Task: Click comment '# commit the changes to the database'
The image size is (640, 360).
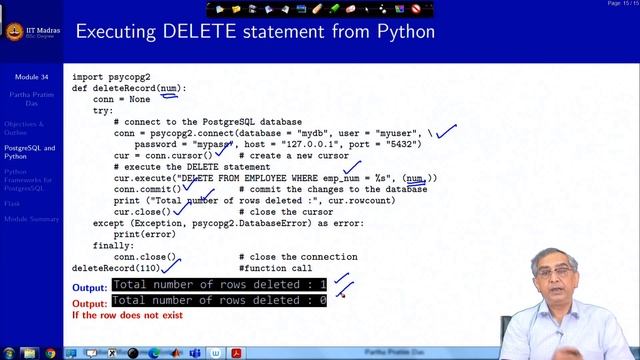Action: [x=333, y=189]
